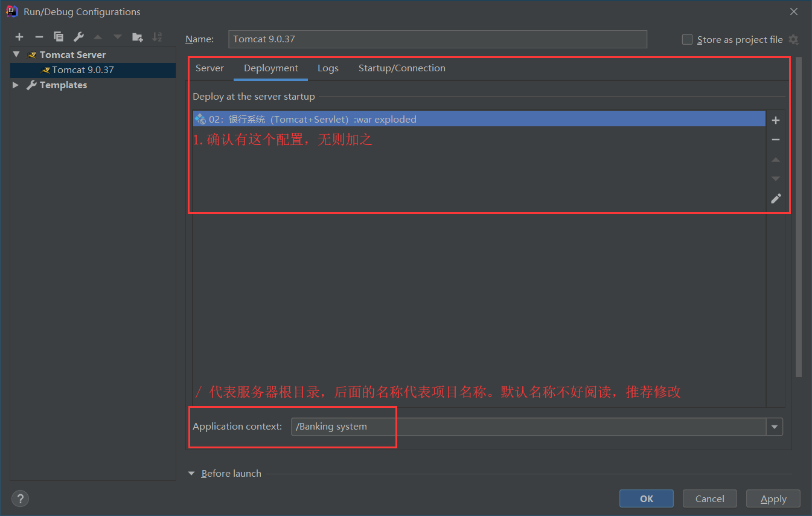Viewport: 812px width, 516px height.
Task: Apply the configuration changes
Action: coord(773,498)
